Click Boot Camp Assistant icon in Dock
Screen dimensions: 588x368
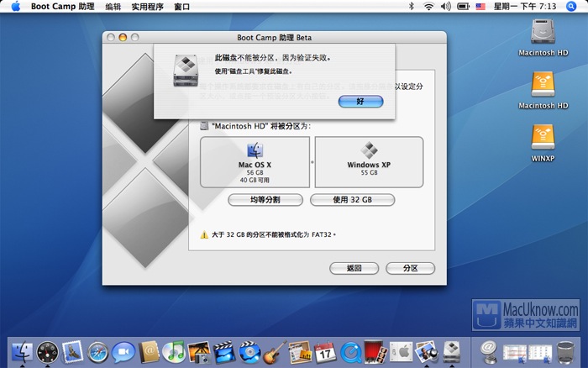(x=452, y=352)
